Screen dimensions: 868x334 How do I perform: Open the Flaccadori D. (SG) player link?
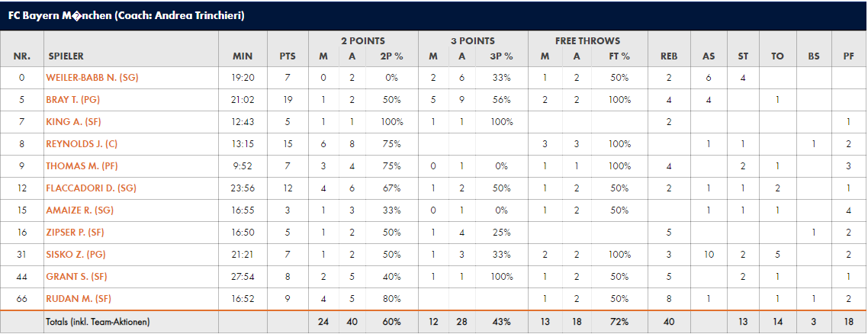(x=91, y=188)
